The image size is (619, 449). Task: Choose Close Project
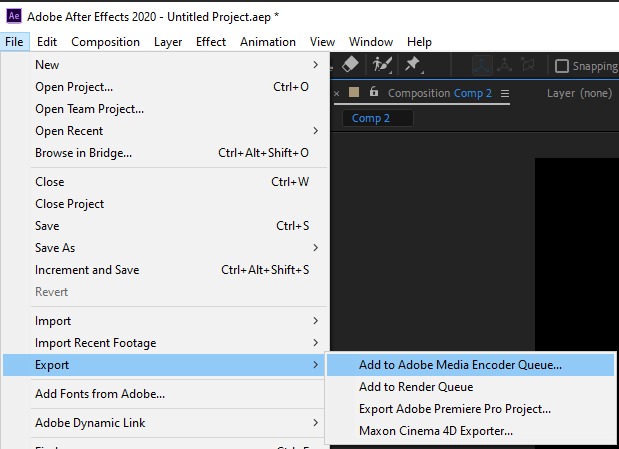point(166,204)
